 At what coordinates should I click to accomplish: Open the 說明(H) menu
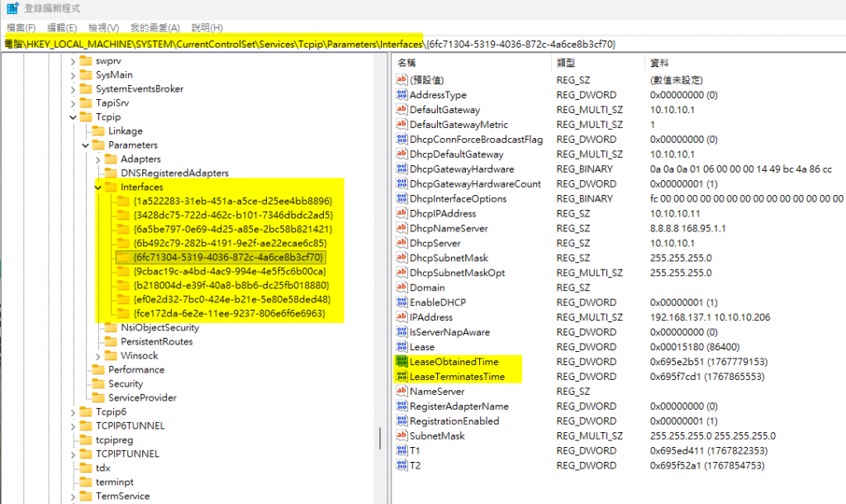pyautogui.click(x=207, y=27)
